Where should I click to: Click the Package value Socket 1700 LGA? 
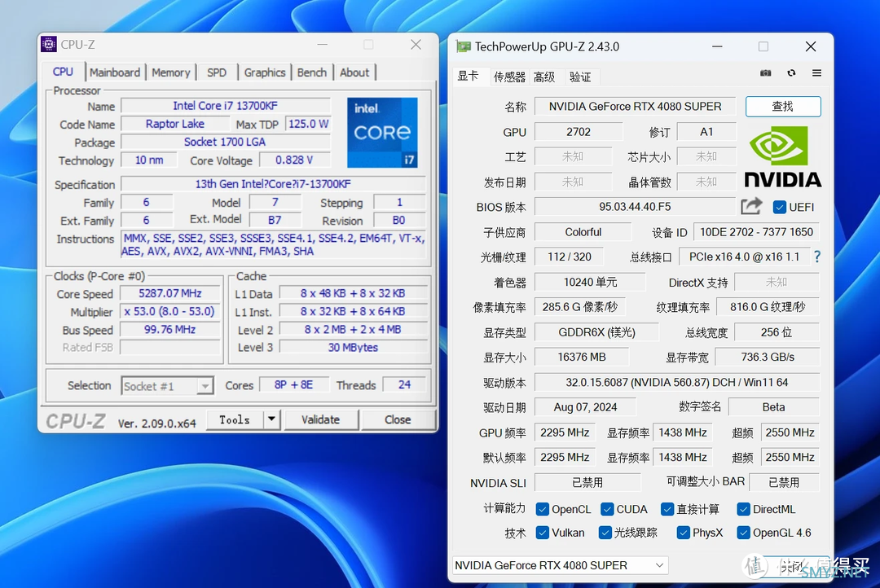coord(225,142)
